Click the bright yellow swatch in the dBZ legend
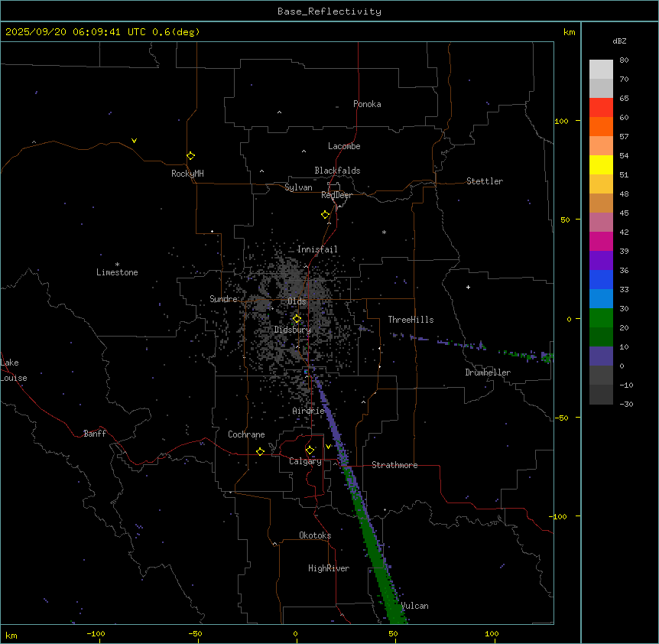This screenshot has width=659, height=644. click(x=601, y=164)
